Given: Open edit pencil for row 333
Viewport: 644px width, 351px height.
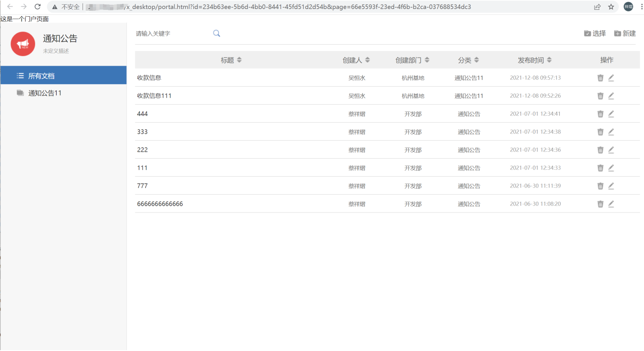Looking at the screenshot, I should coord(611,132).
